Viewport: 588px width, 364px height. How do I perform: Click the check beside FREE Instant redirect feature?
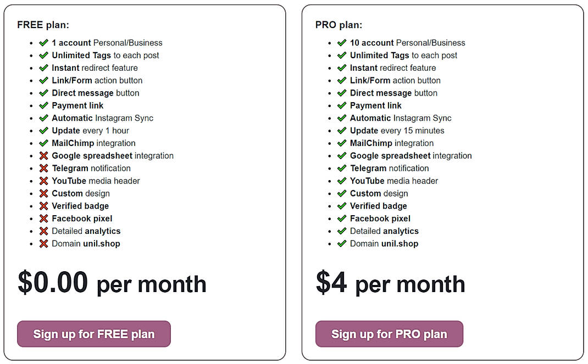pos(43,68)
